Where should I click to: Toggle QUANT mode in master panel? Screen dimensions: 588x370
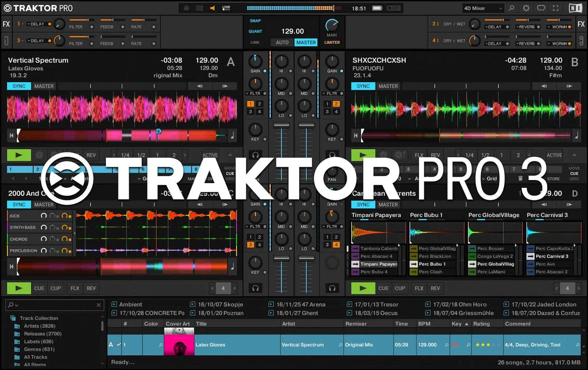pyautogui.click(x=255, y=31)
